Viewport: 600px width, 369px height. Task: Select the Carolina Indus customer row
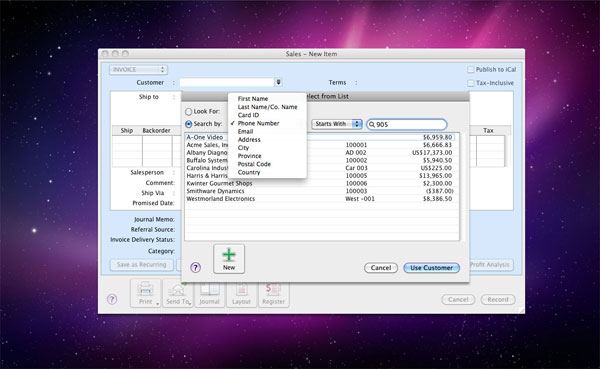click(321, 168)
